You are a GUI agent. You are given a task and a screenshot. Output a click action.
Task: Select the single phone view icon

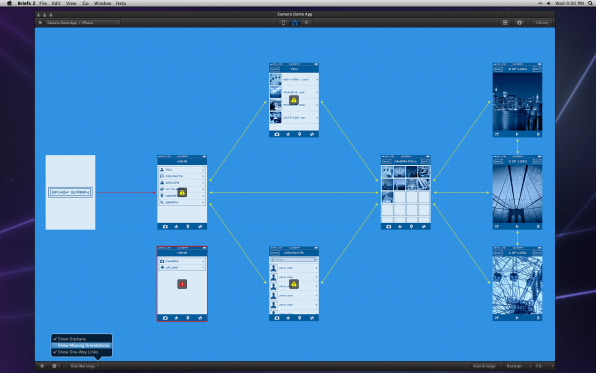[283, 23]
